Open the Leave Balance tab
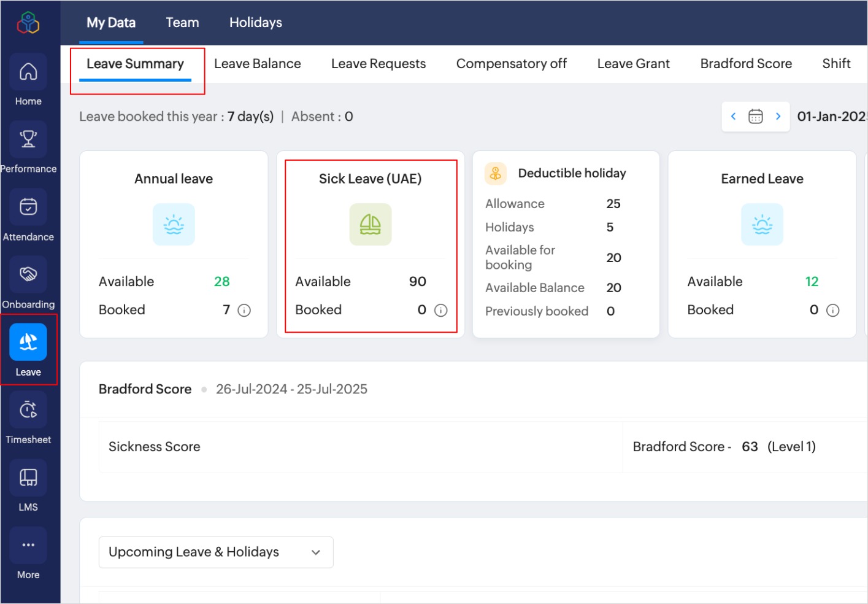This screenshot has width=868, height=604. [x=257, y=64]
